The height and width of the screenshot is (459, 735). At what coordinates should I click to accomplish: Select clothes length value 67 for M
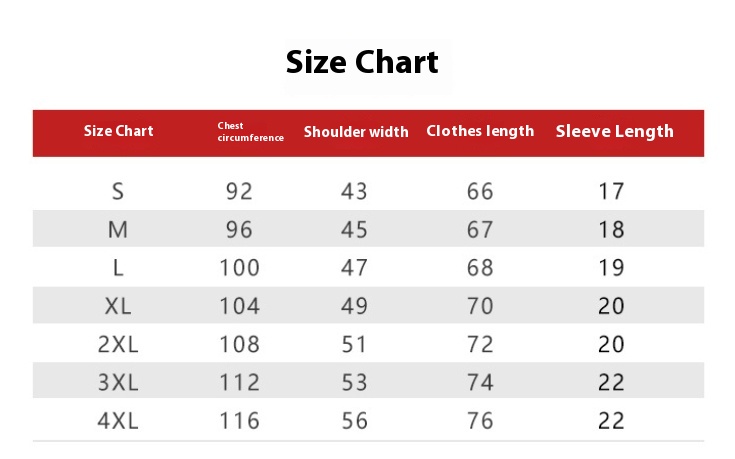480,230
